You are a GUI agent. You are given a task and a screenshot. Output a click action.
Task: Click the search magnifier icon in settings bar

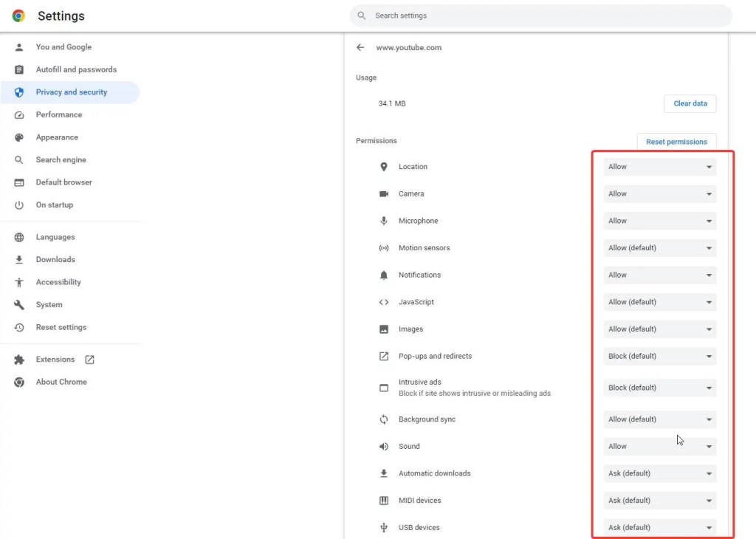click(x=362, y=16)
